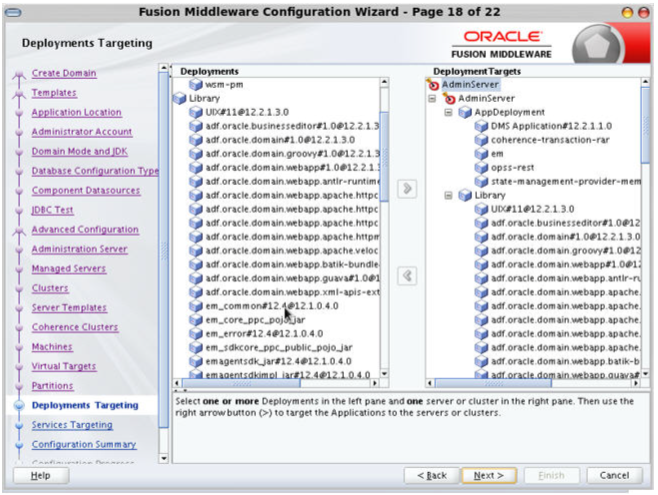This screenshot has width=658, height=495.
Task: Click the Cancel button
Action: tap(614, 475)
